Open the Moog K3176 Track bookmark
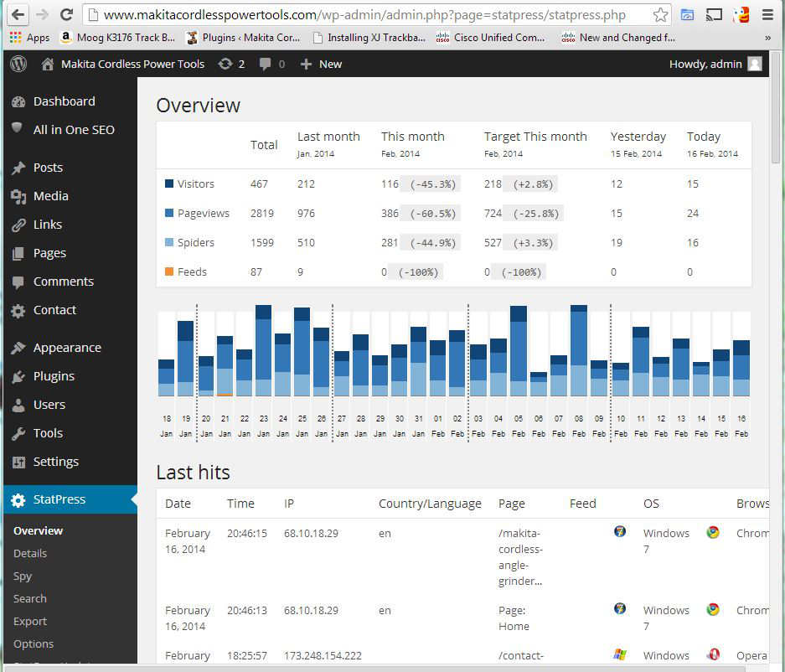Viewport: 785px width, 672px height. click(118, 38)
